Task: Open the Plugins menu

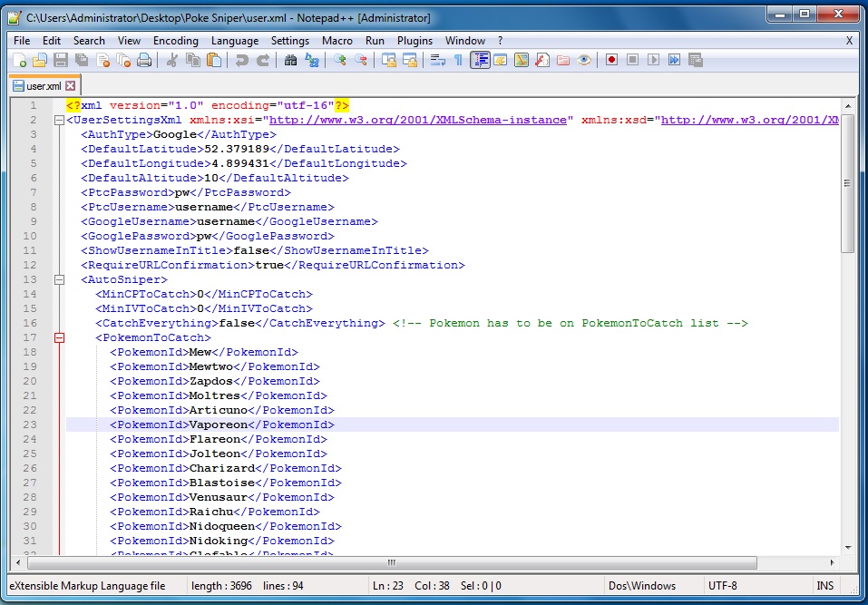Action: (x=415, y=40)
